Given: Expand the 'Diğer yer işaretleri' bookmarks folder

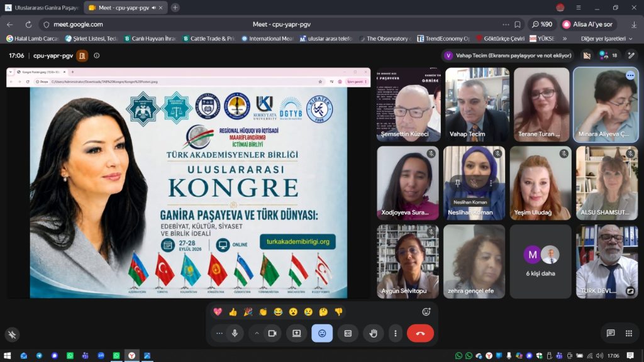Looking at the screenshot, I should 607,38.
